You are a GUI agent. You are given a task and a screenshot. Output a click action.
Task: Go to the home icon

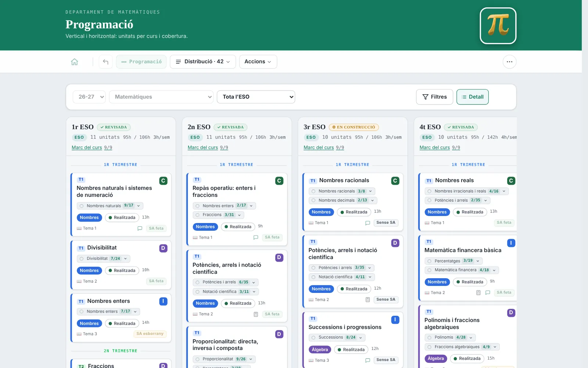click(x=75, y=62)
